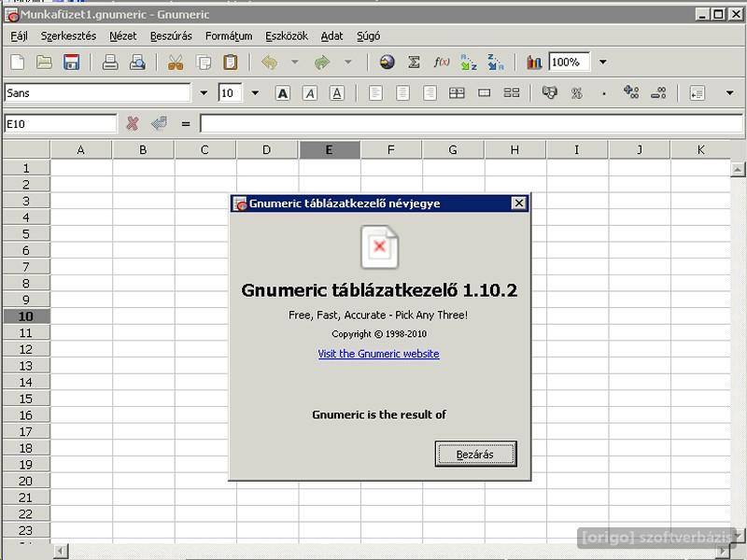The width and height of the screenshot is (747, 560).
Task: Redo the action with the green arrow
Action: tap(322, 63)
